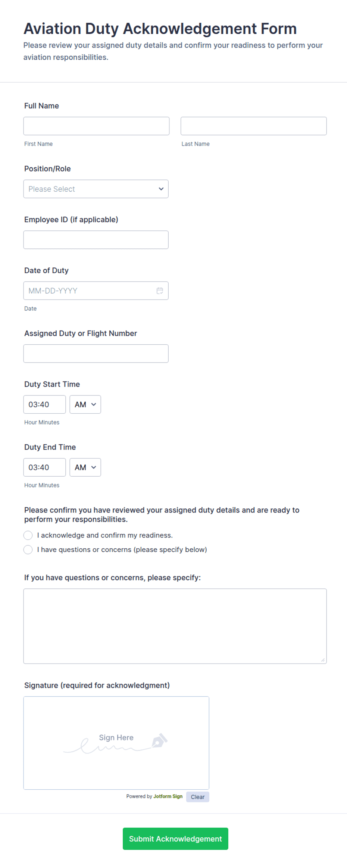Click inside the First Name field
Screen dimensions: 347x868
tap(96, 126)
